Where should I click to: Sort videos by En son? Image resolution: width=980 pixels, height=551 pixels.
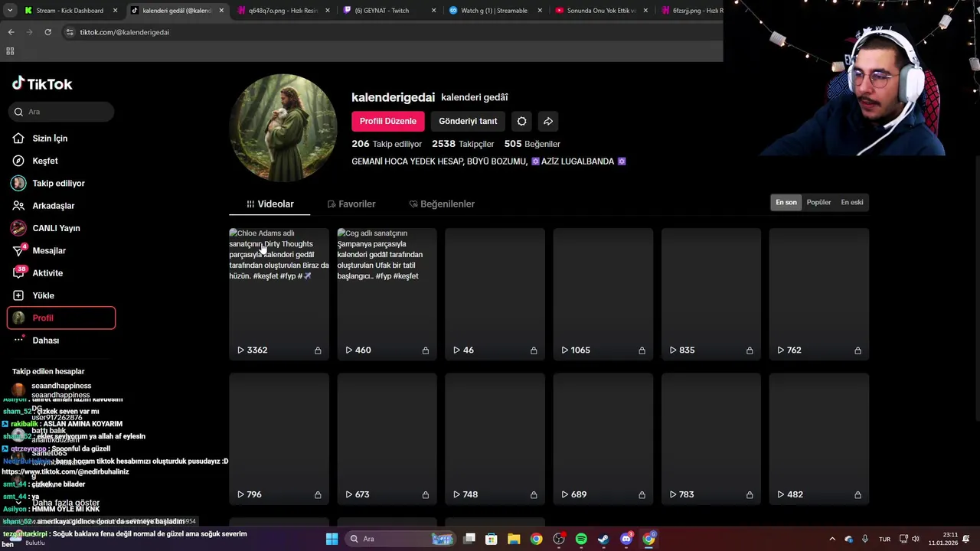coord(786,202)
